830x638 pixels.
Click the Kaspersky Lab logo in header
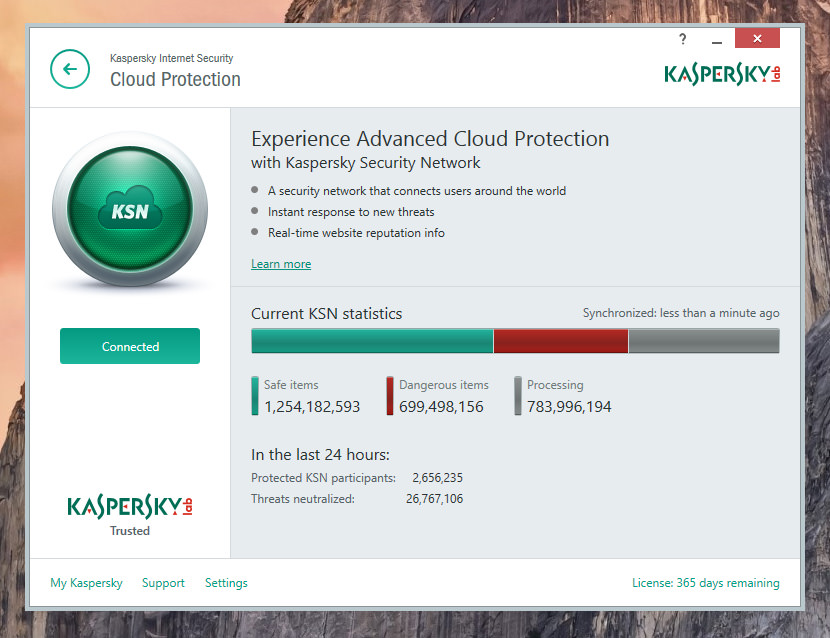(x=722, y=73)
